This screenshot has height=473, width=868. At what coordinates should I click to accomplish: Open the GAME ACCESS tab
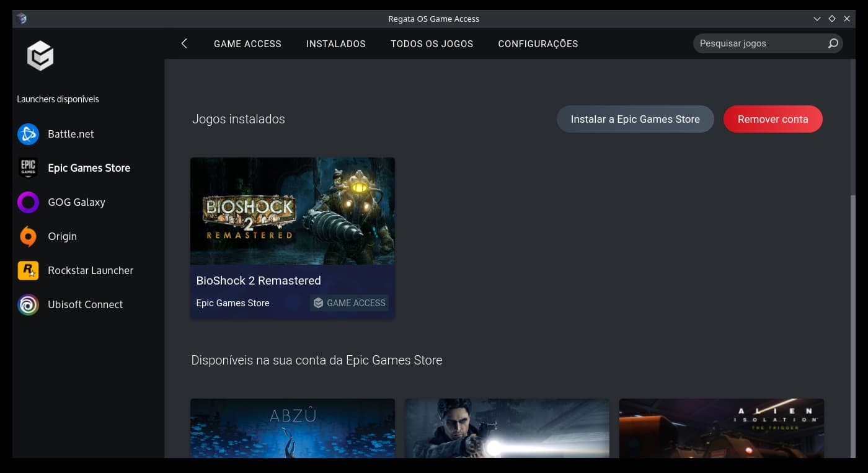click(247, 44)
